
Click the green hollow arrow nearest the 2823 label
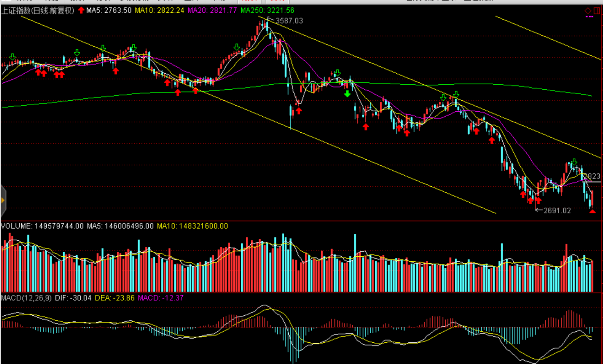[574, 162]
